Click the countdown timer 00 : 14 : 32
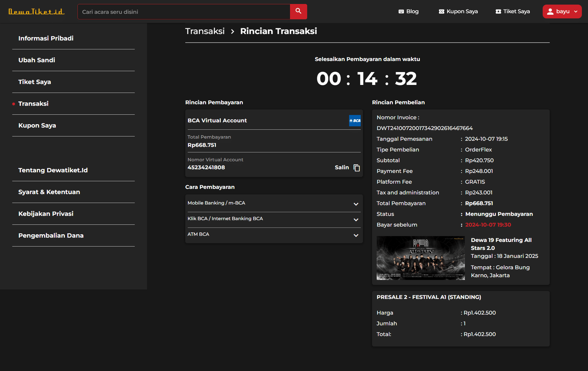588x371 pixels. pos(367,78)
